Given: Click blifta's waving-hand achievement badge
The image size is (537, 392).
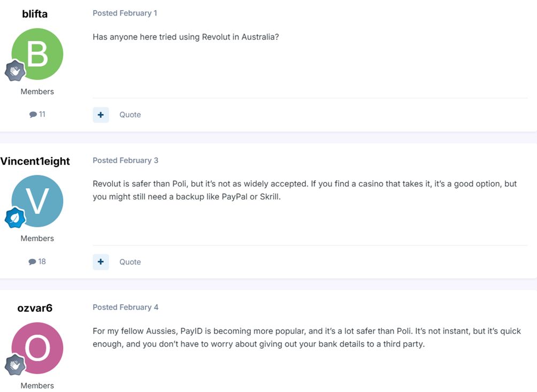Looking at the screenshot, I should pos(14,70).
